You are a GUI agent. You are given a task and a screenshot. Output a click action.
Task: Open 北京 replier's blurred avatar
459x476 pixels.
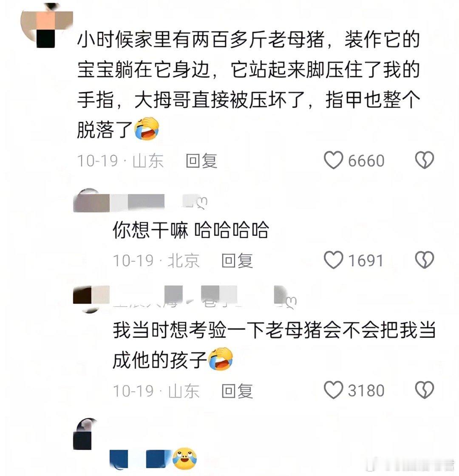pyautogui.click(x=91, y=200)
